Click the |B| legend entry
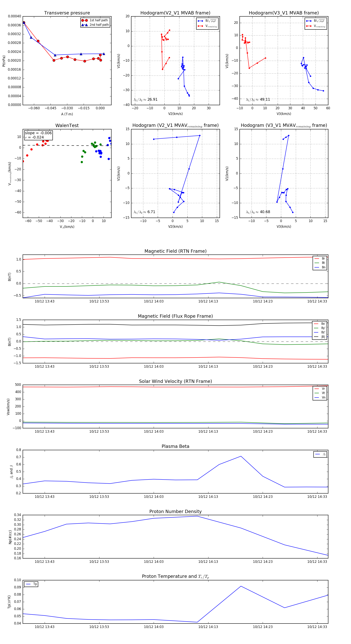The width and height of the screenshot is (351, 644). pyautogui.click(x=320, y=337)
